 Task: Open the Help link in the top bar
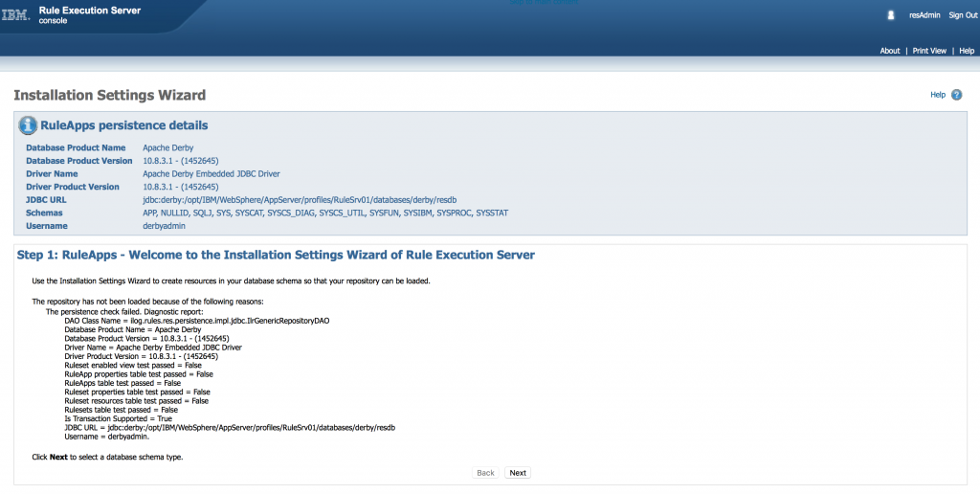967,51
